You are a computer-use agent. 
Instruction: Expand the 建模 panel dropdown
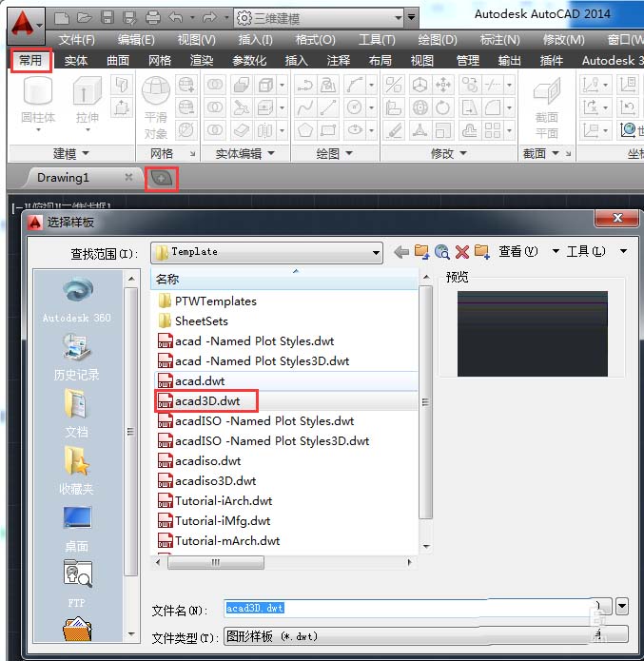[71, 153]
